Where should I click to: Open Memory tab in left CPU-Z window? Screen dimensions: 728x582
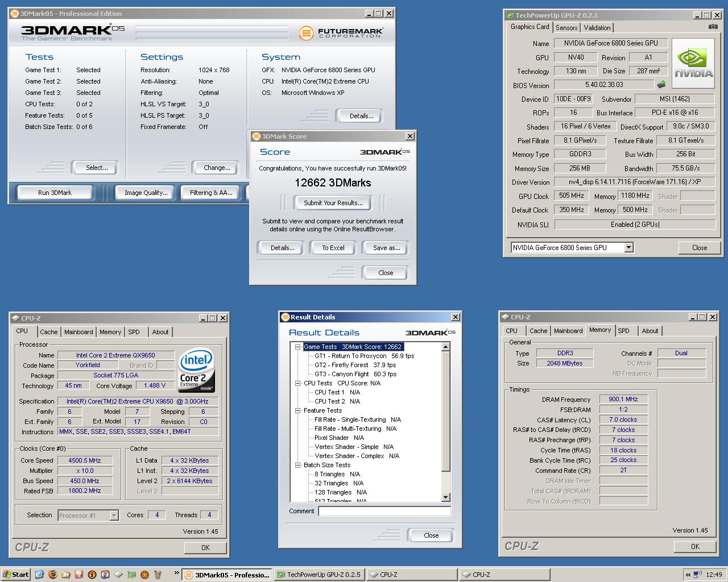110,332
